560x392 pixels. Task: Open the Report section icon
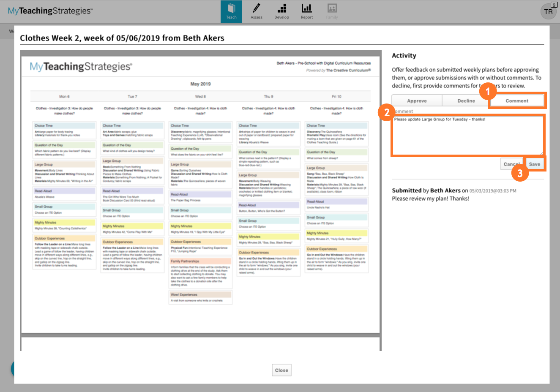click(306, 11)
